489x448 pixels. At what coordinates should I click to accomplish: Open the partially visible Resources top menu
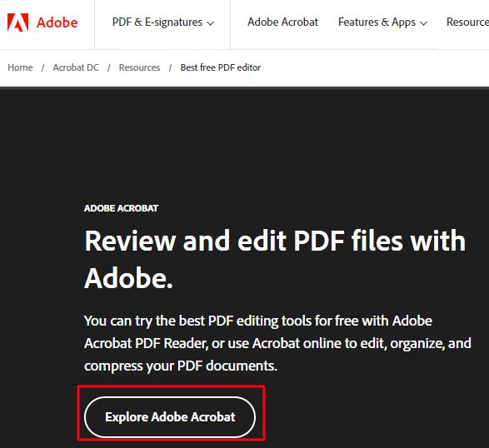coord(467,22)
